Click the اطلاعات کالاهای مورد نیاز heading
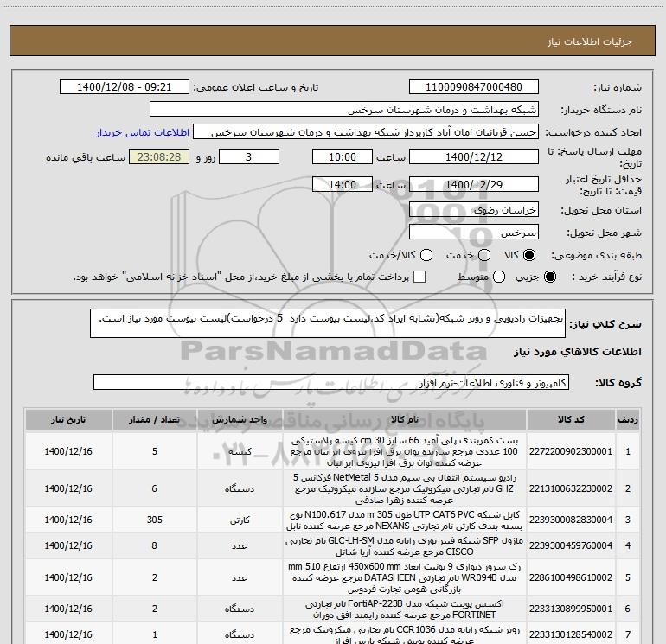 (x=578, y=352)
